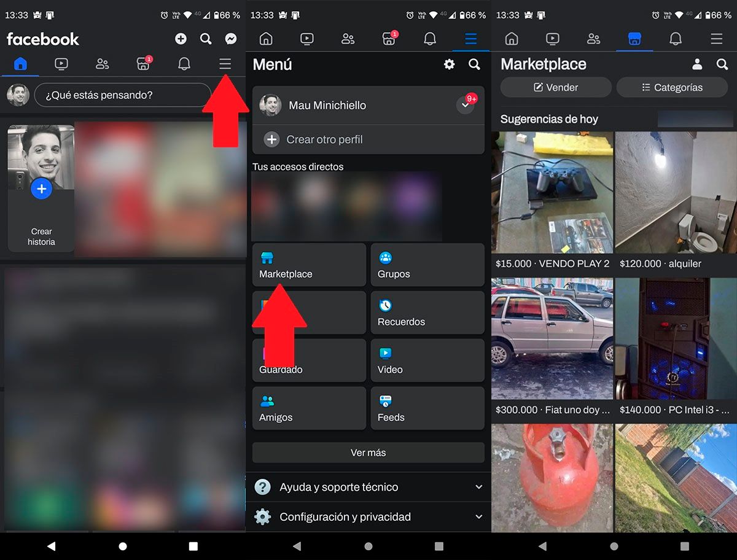737x560 pixels.
Task: Open Fiat uno listing photo
Action: point(552,338)
